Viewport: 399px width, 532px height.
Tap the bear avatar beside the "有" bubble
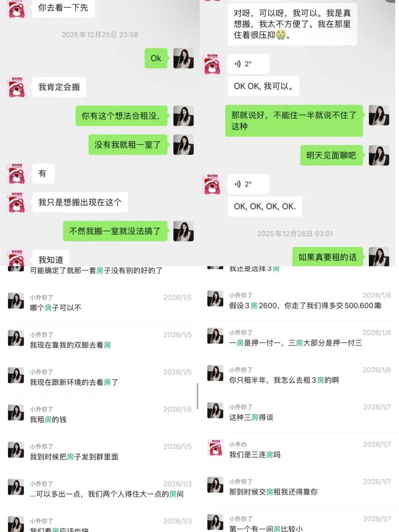(17, 174)
